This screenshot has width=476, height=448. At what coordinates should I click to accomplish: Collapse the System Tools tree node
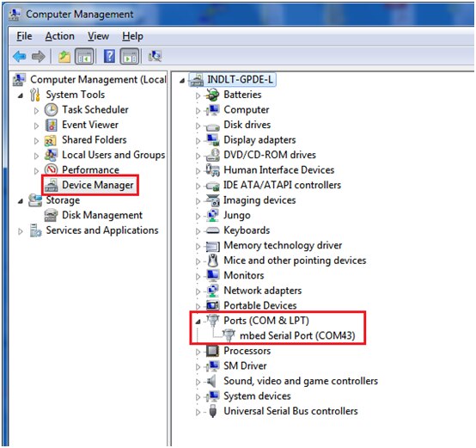[21, 95]
